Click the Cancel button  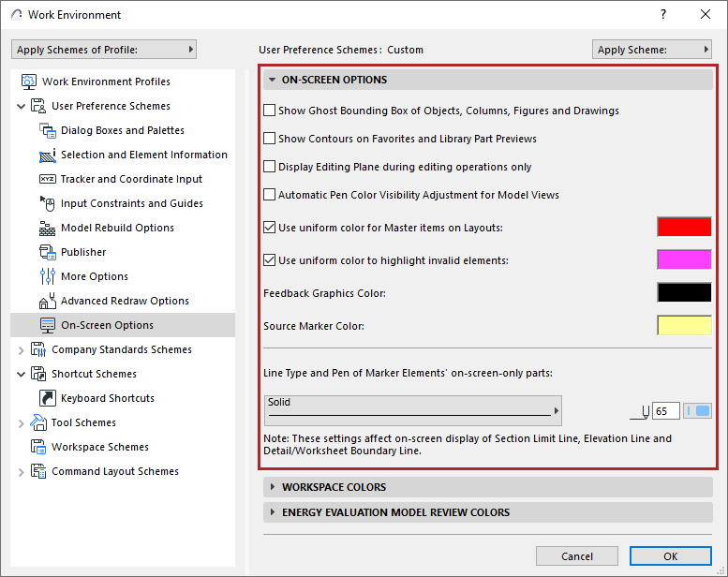coord(576,556)
